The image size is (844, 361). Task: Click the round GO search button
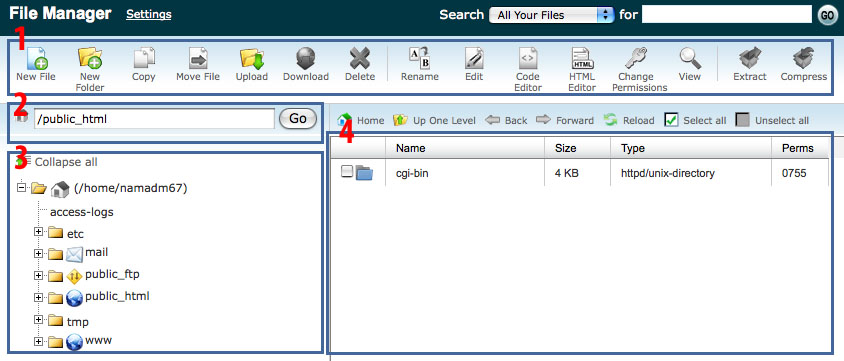828,15
